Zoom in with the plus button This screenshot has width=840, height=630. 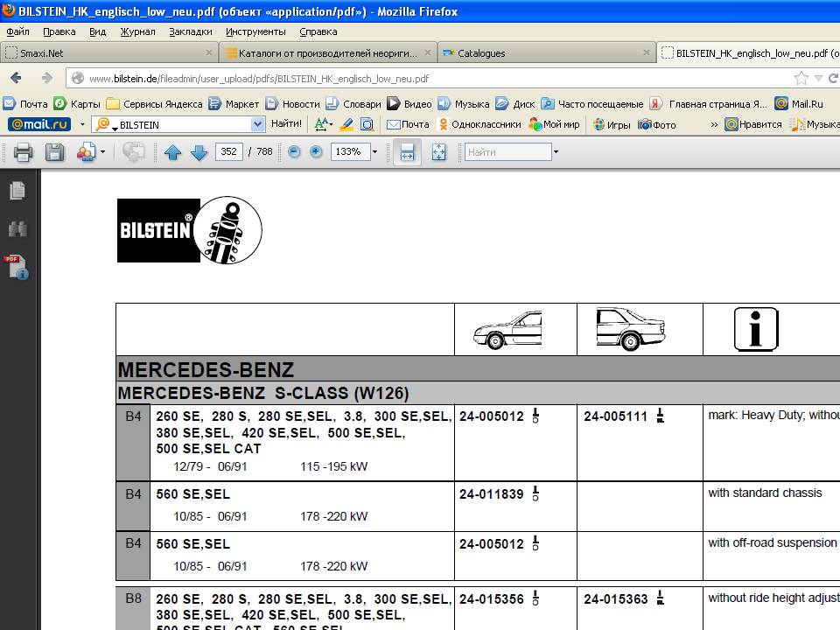(x=316, y=151)
